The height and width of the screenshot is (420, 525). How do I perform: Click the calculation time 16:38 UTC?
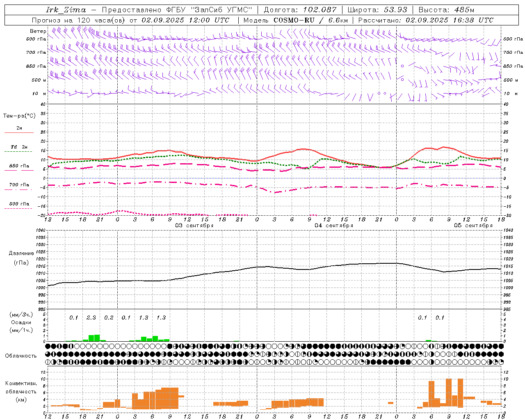tap(473, 20)
